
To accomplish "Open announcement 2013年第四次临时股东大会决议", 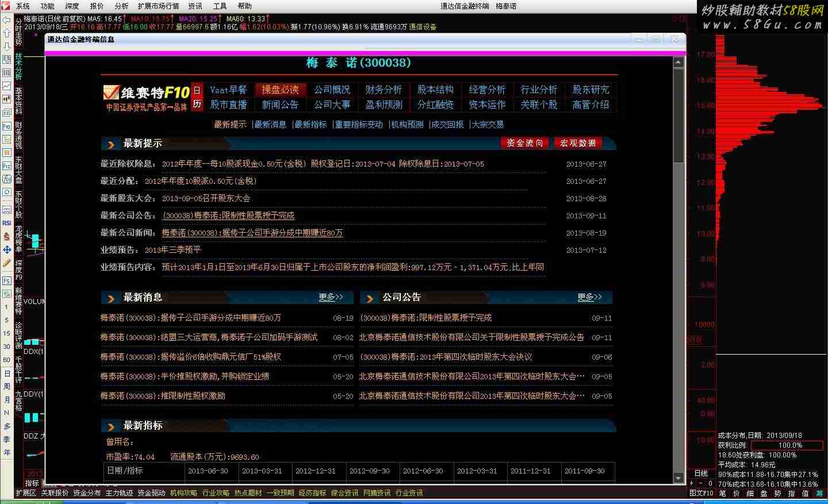I will click(x=446, y=357).
